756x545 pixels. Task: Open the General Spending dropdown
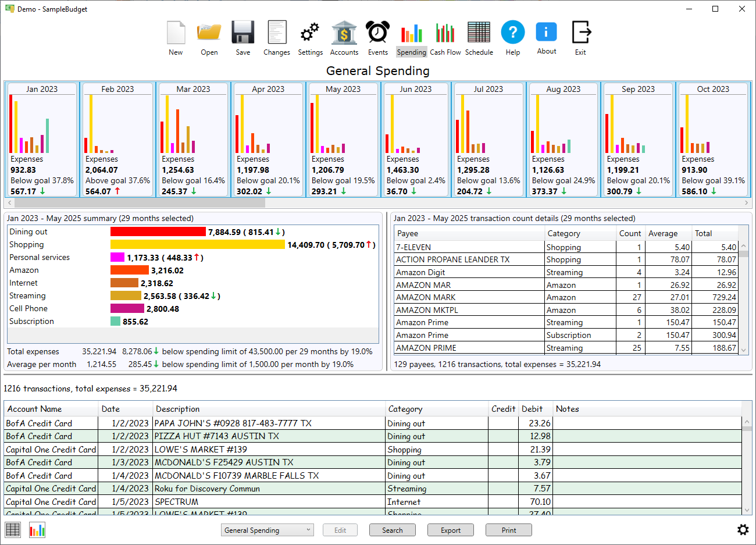[x=268, y=530]
